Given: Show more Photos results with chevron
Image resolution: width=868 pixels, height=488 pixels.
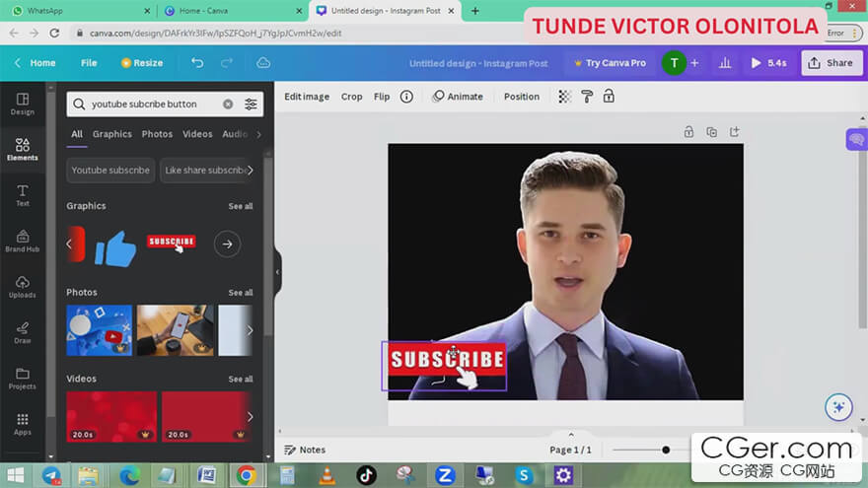Looking at the screenshot, I should tap(250, 330).
